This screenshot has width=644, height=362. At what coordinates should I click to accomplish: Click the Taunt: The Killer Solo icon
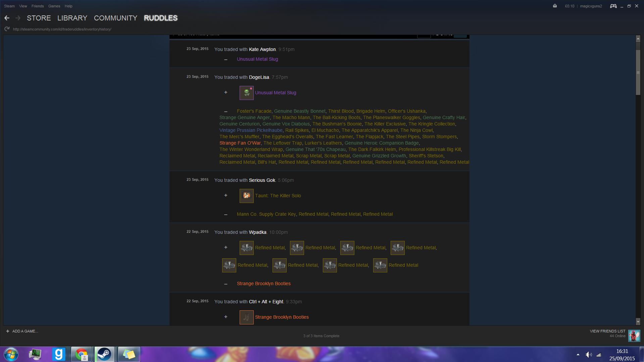coord(246,196)
